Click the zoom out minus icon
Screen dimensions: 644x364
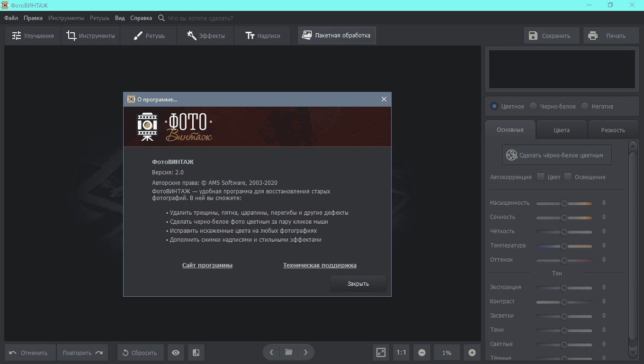422,353
